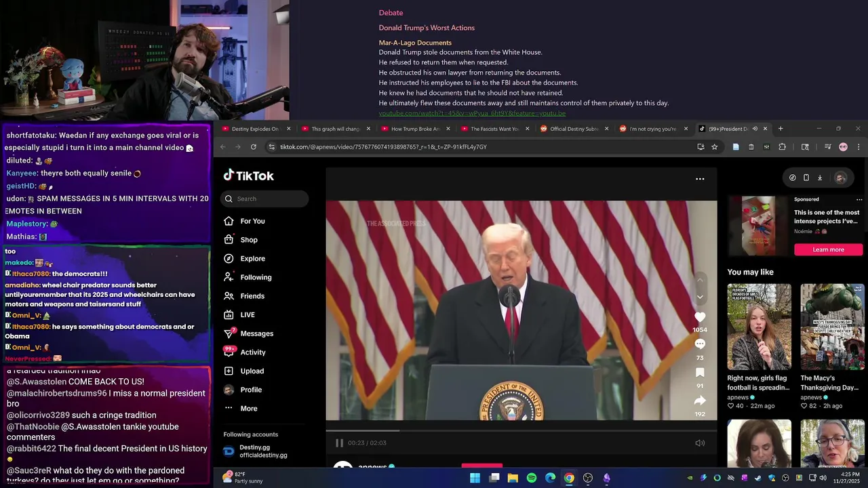The image size is (868, 488).
Task: Bookmark this page with the star
Action: point(714,146)
